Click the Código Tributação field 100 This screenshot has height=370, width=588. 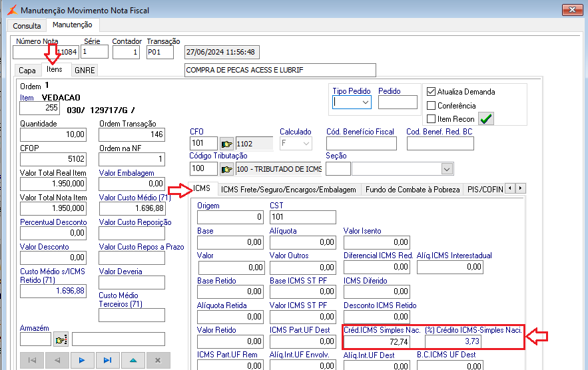pos(204,168)
